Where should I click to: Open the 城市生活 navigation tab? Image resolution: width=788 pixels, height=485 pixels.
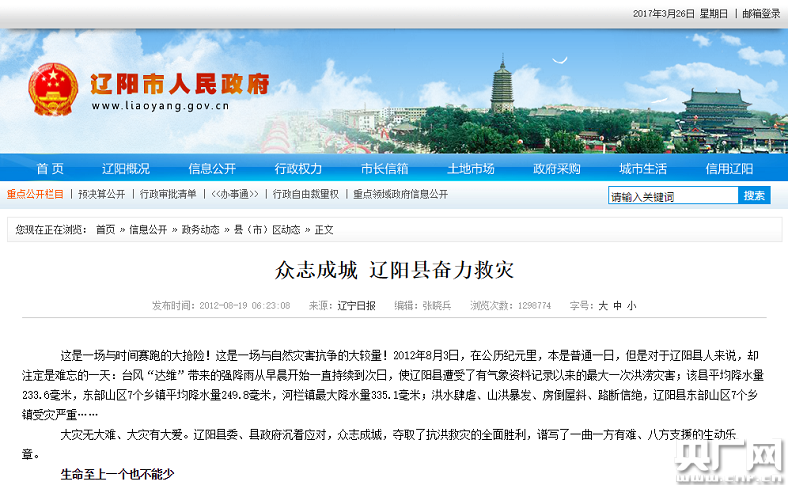(x=643, y=168)
